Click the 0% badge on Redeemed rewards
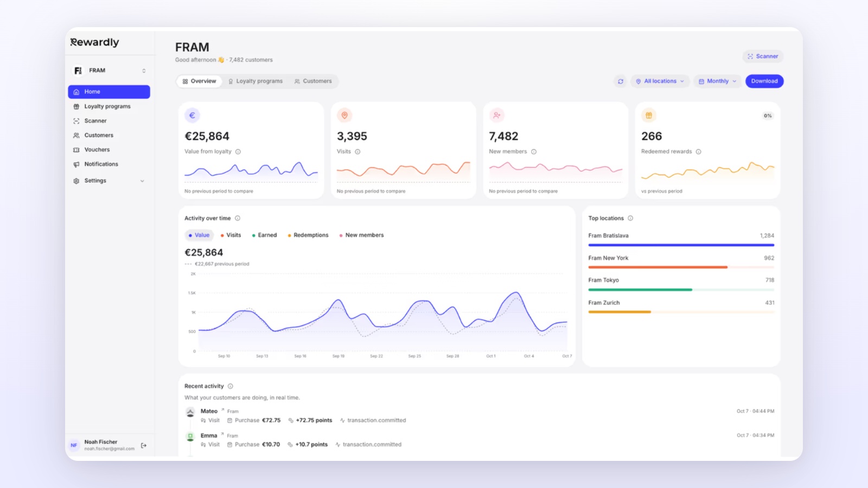868x488 pixels. coord(768,115)
